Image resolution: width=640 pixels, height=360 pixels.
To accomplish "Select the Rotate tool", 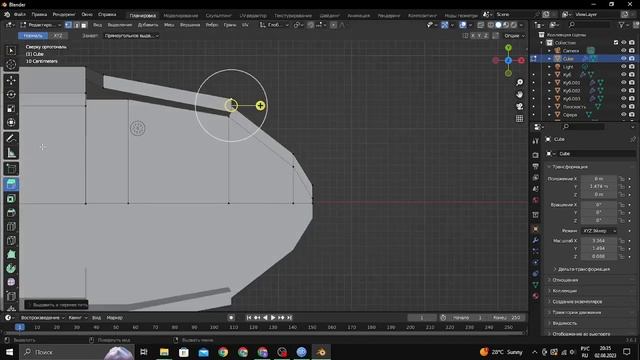I will pyautogui.click(x=11, y=94).
